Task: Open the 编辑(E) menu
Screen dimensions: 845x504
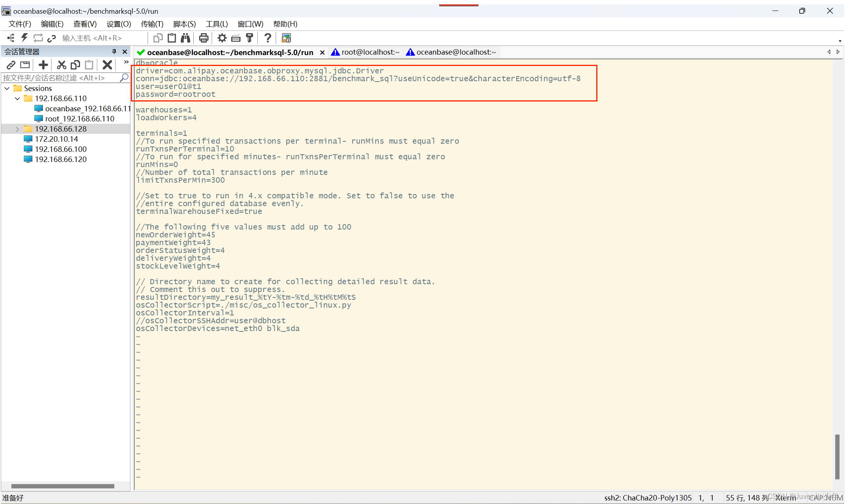Action: (x=52, y=24)
